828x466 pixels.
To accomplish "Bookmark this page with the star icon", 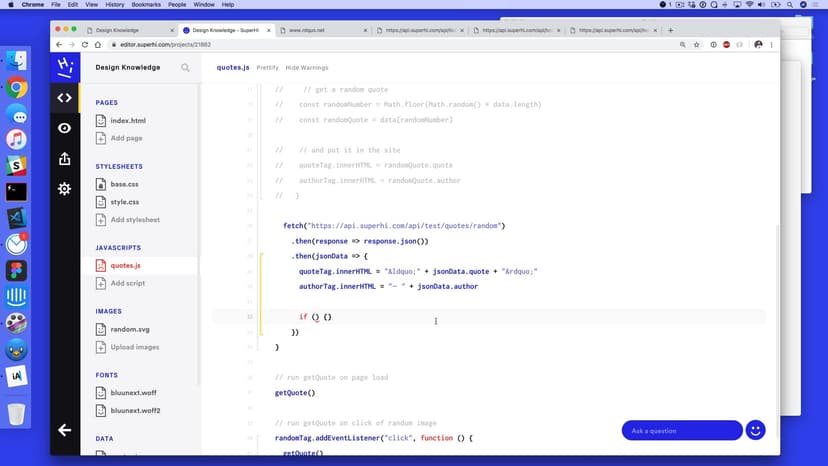I will click(x=696, y=45).
